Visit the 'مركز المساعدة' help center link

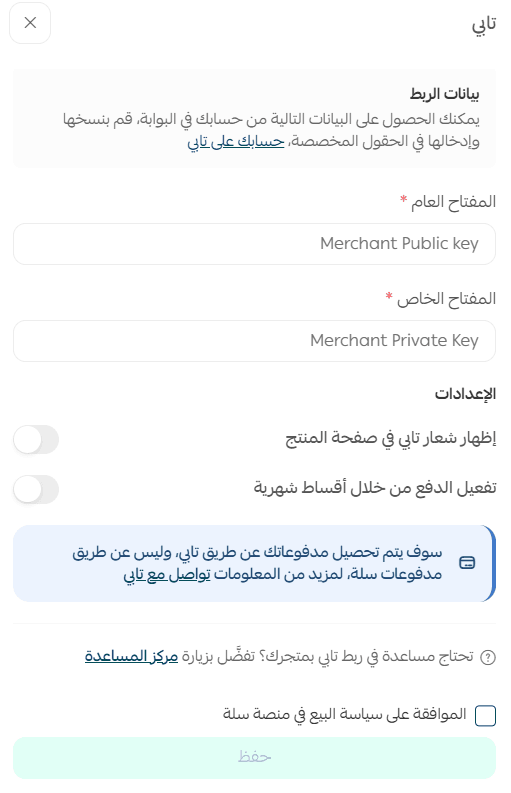point(132,656)
